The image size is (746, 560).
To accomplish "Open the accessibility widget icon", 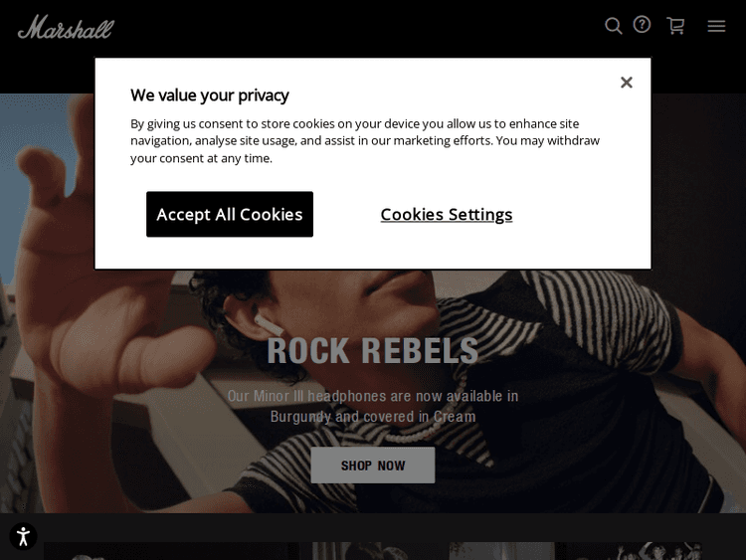I will [x=23, y=536].
